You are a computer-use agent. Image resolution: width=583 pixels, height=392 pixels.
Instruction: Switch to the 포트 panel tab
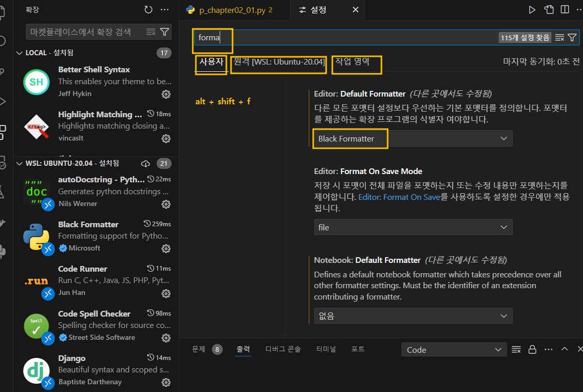[x=358, y=349]
